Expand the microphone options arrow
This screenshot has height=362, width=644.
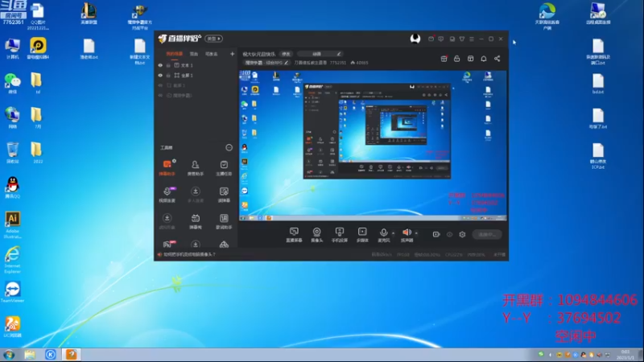pos(393,233)
